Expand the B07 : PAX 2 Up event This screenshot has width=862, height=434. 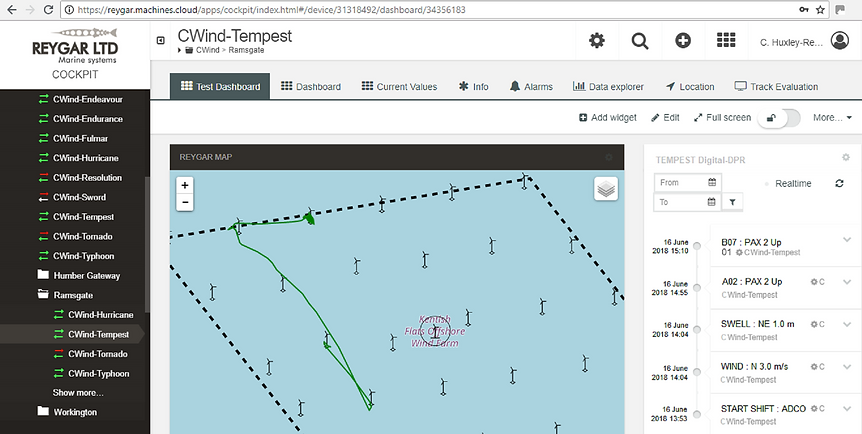pyautogui.click(x=847, y=239)
